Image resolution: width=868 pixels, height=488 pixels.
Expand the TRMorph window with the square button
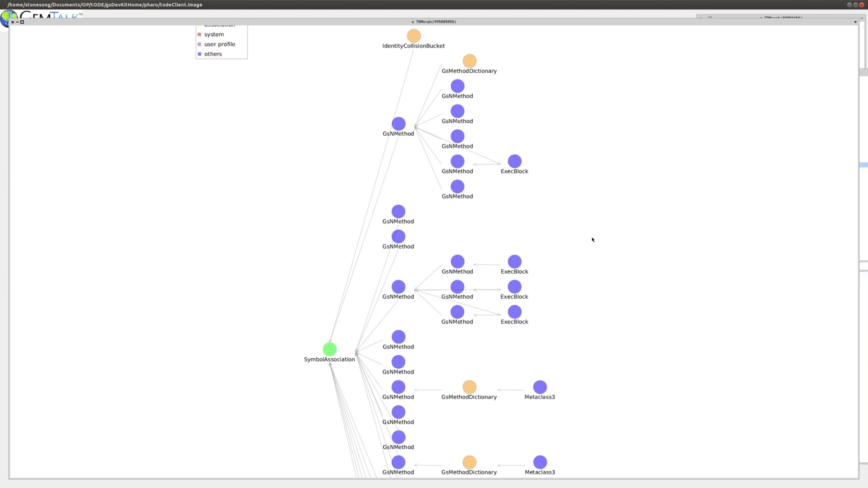coord(22,22)
